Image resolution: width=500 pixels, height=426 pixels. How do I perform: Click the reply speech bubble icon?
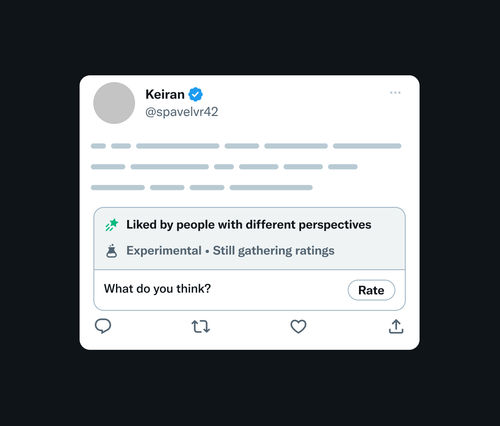click(103, 326)
